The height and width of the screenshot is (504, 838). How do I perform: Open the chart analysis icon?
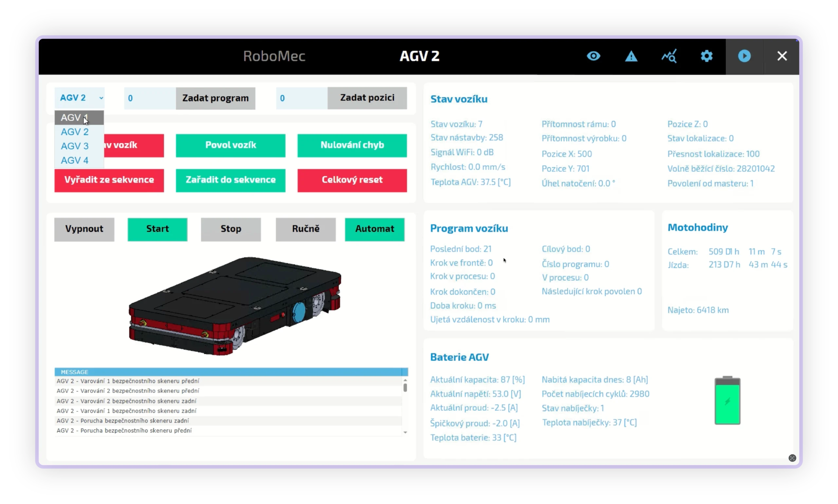(669, 56)
